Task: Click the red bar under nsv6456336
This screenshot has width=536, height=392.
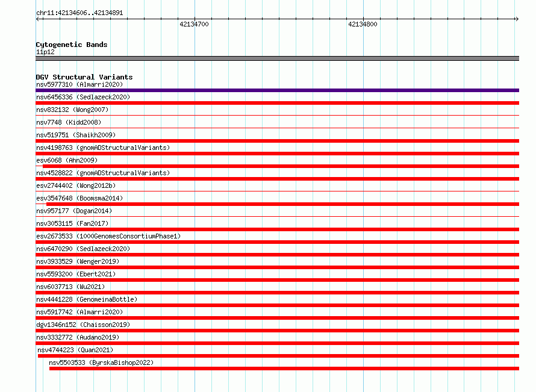Action: (x=277, y=103)
